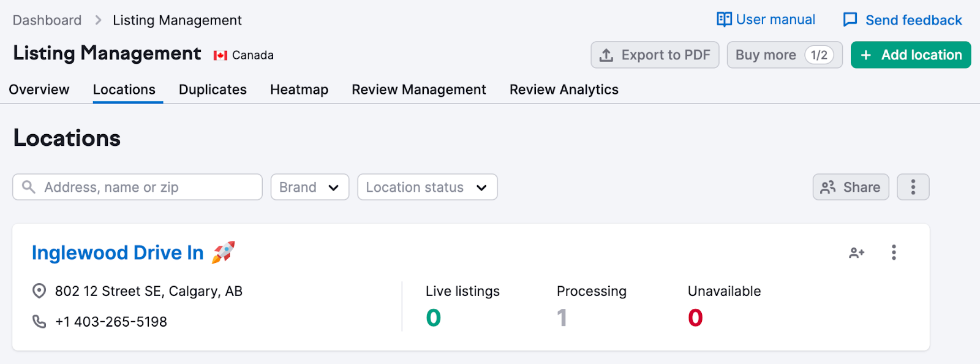980x364 pixels.
Task: Click the breadcrumb chevron separator
Action: coord(98,20)
